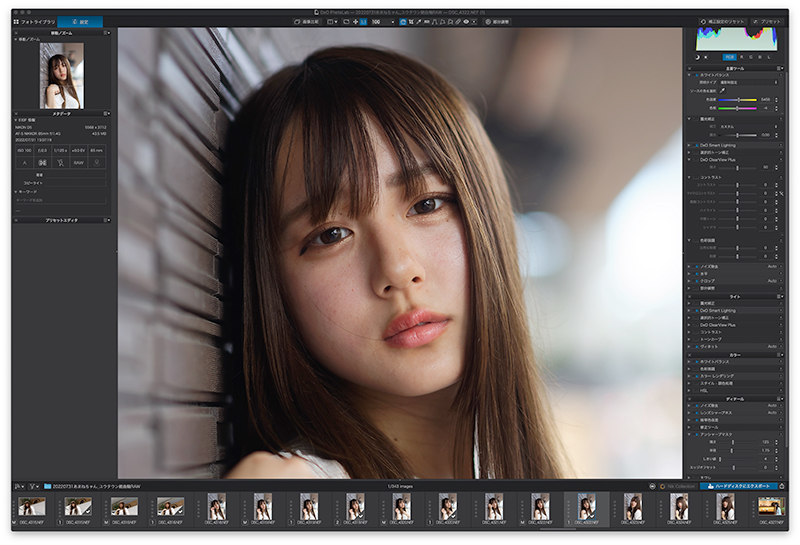Select the first thumbnail in the filmstrip
Image resolution: width=800 pixels, height=545 pixels.
pos(31,506)
